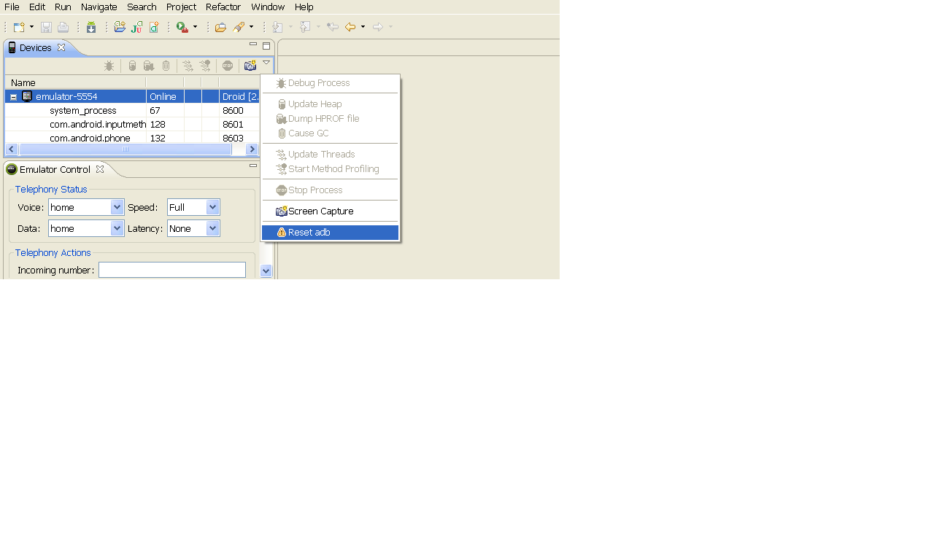Click the New JUnit Test Case icon
Screen dimensions: 934x560
coord(136,27)
